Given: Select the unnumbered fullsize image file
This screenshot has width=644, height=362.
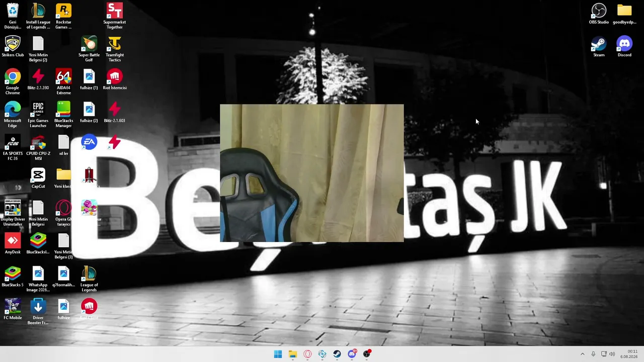Looking at the screenshot, I should (63, 309).
